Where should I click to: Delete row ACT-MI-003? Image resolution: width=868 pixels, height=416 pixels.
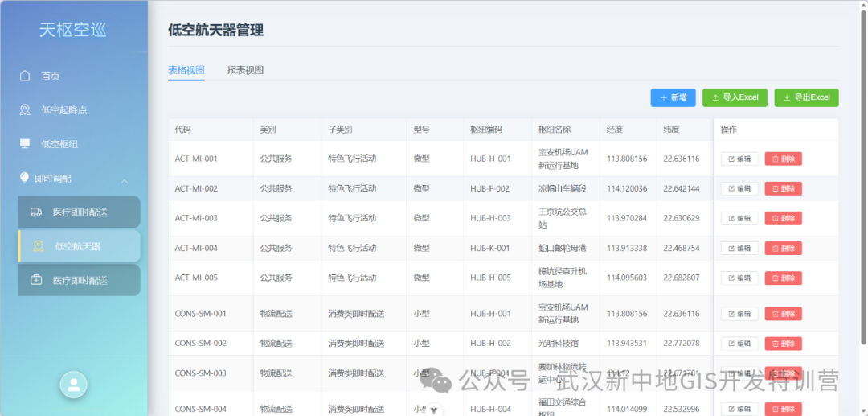784,218
